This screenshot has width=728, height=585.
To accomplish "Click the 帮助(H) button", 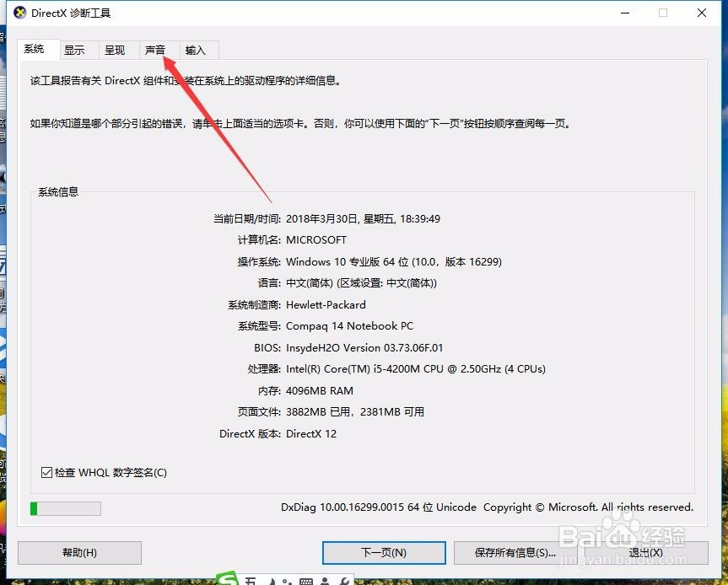I will coord(78,553).
